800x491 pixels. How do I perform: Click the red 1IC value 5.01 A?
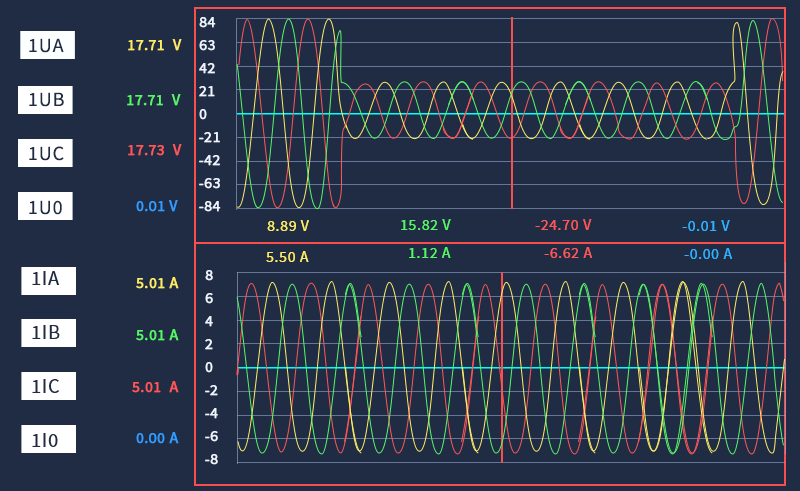(x=155, y=387)
